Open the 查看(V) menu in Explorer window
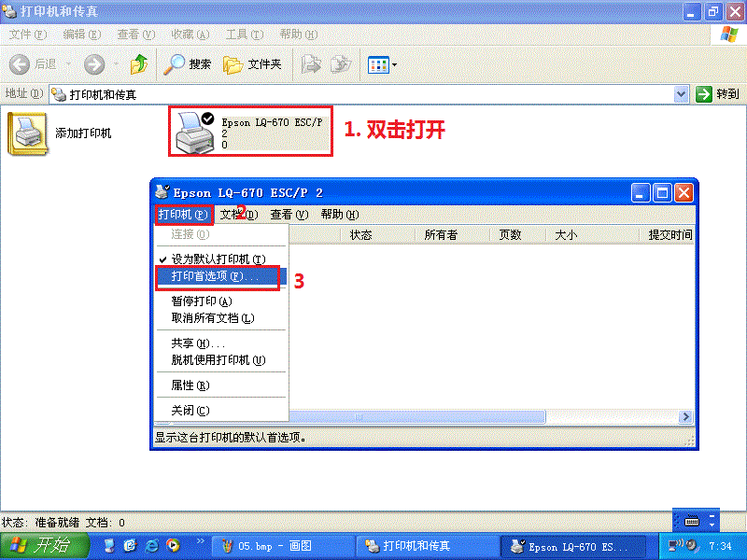 click(x=136, y=35)
